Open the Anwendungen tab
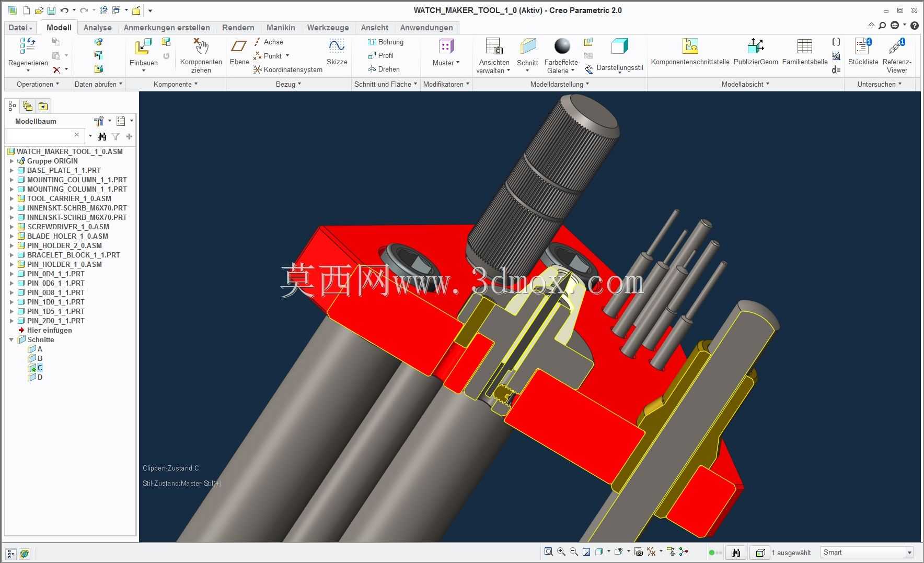The height and width of the screenshot is (563, 924). (426, 28)
